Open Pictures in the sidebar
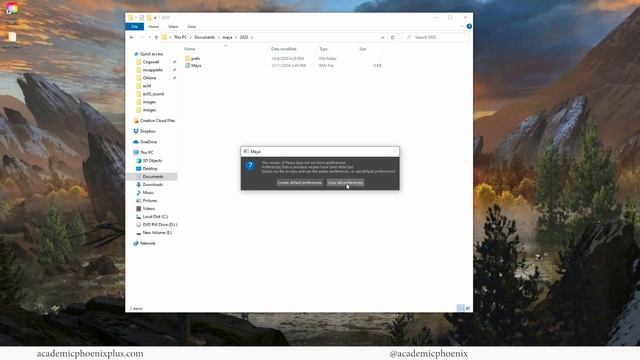Image resolution: width=640 pixels, height=360 pixels. (x=150, y=200)
